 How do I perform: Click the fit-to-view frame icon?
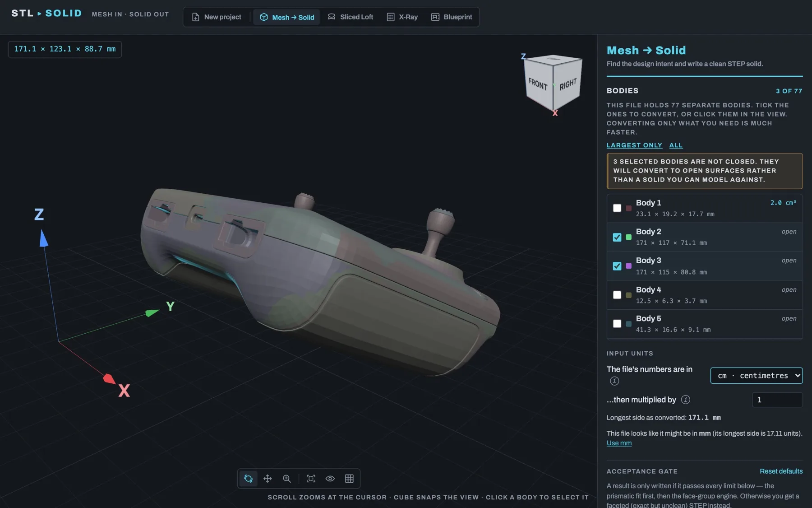coord(311,479)
